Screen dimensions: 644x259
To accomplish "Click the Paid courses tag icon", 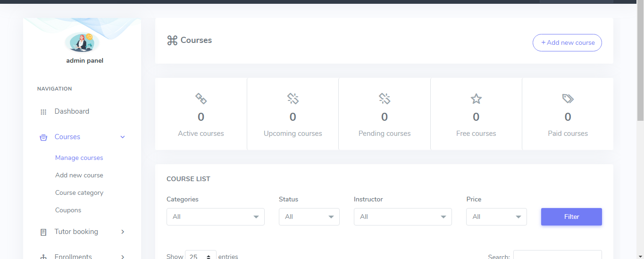I will point(568,99).
